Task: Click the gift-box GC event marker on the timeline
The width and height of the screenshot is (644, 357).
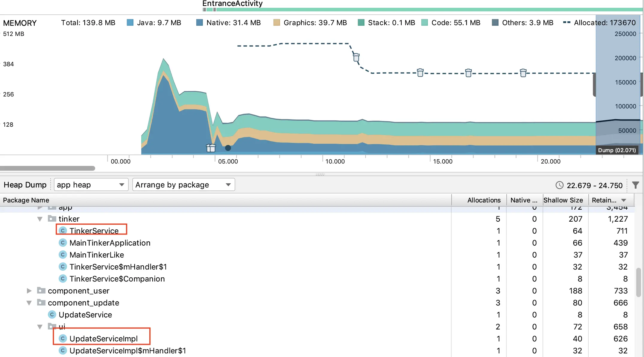Action: pyautogui.click(x=211, y=148)
